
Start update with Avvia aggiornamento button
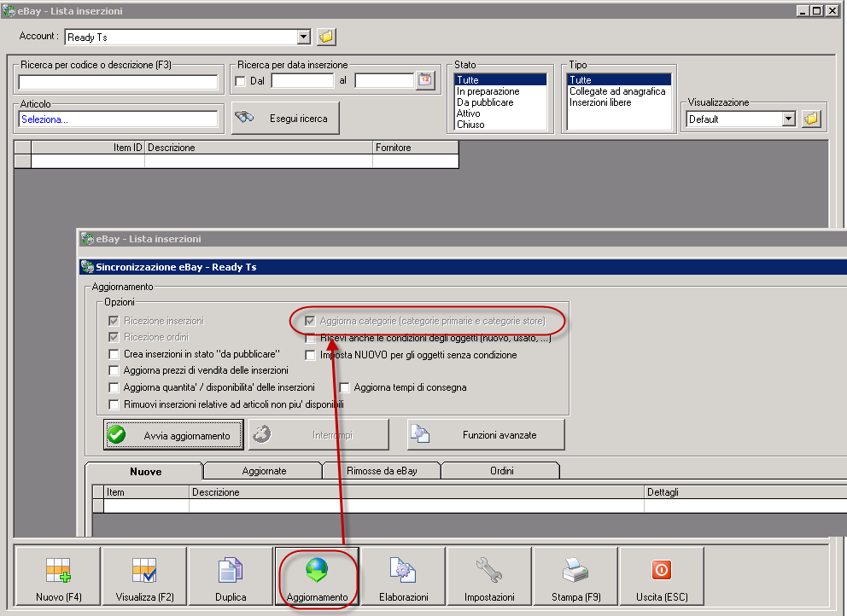[173, 435]
